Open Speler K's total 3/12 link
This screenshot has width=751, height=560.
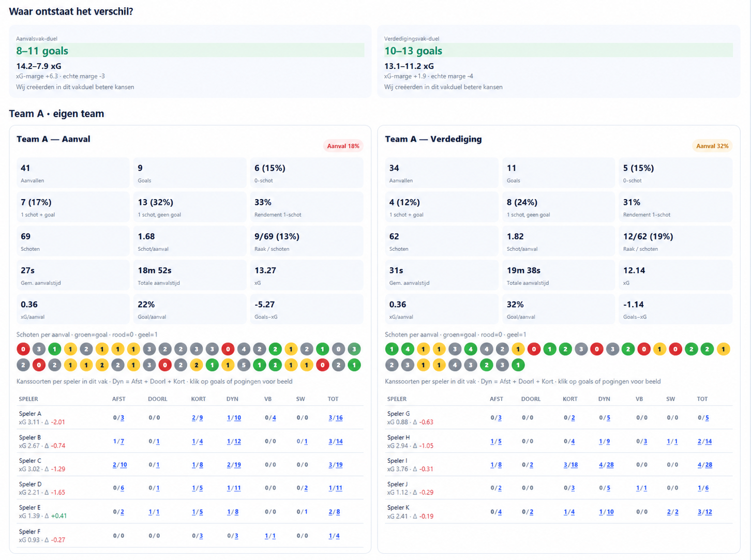704,512
